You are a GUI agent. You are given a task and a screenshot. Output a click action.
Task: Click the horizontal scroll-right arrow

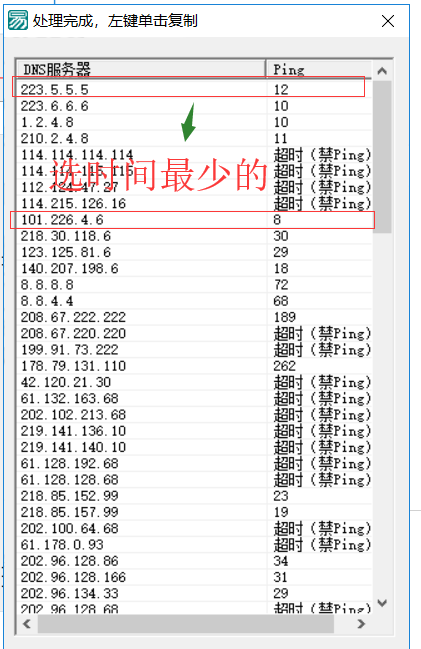click(x=361, y=623)
